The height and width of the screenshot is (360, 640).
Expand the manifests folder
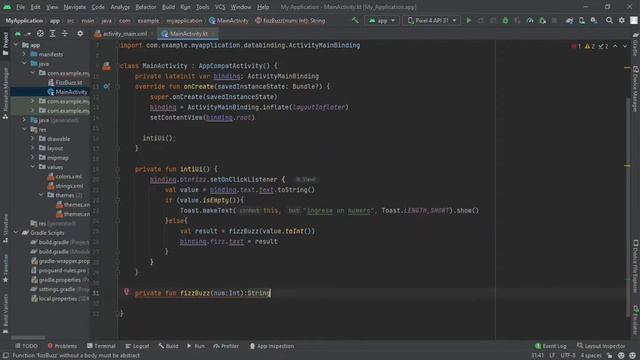point(24,54)
